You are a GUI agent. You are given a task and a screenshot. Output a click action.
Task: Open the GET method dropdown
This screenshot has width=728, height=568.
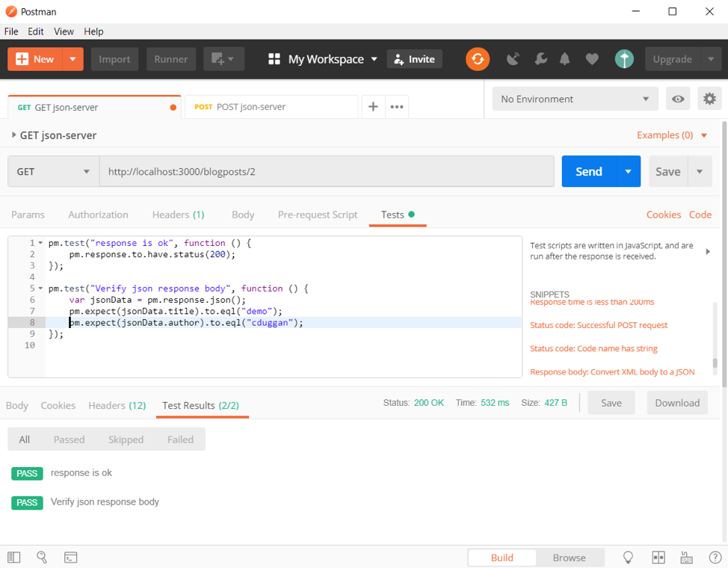pos(53,171)
